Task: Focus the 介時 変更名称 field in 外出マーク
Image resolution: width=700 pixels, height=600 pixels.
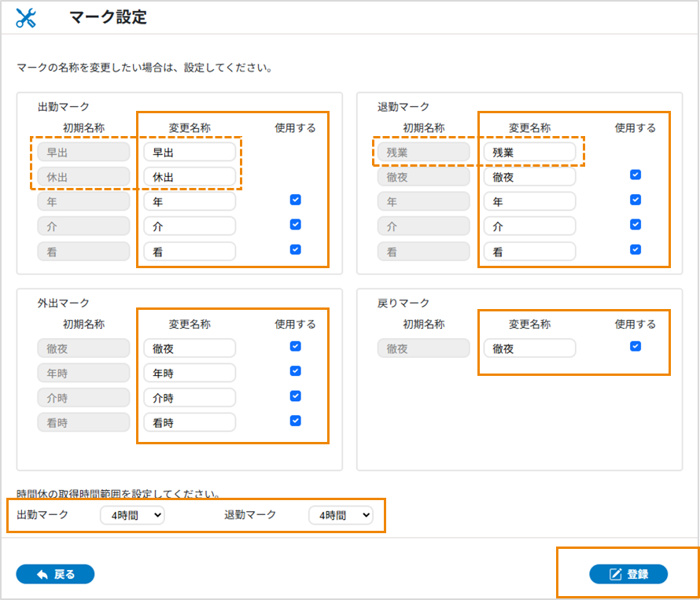Action: pyautogui.click(x=190, y=398)
